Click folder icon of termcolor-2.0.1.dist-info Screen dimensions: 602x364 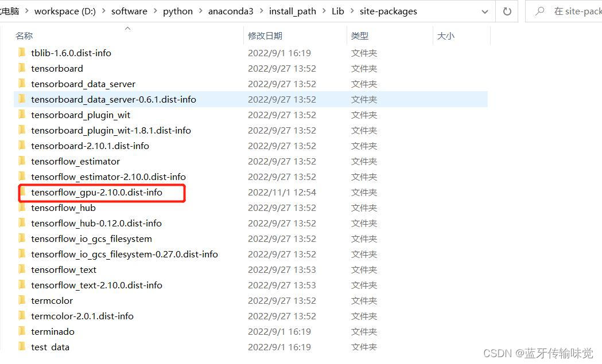(x=22, y=316)
